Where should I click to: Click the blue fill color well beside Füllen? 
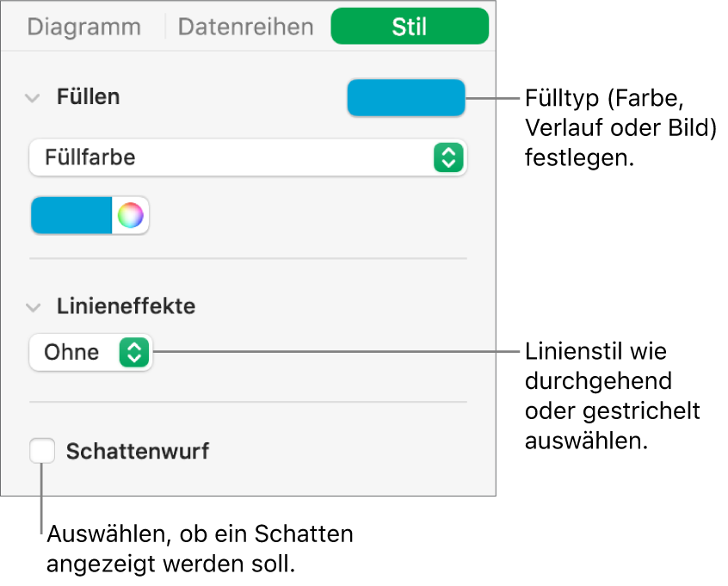pyautogui.click(x=404, y=98)
